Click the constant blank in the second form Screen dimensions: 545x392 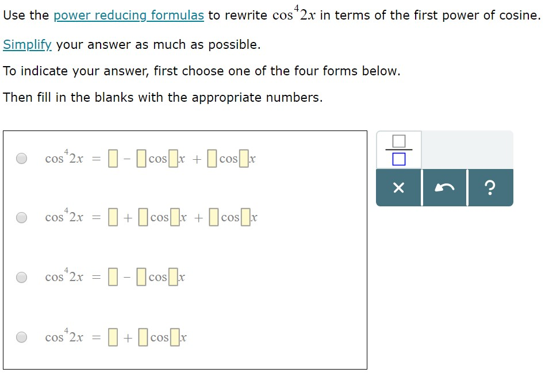(x=113, y=217)
